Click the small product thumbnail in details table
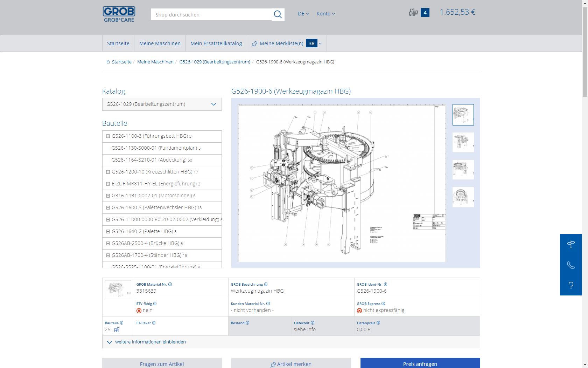This screenshot has width=588, height=368. click(118, 290)
